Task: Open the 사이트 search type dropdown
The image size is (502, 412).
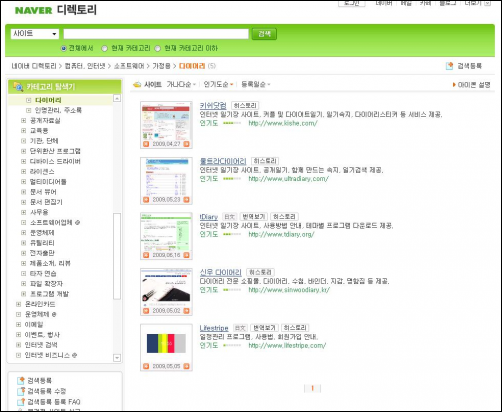Action: 35,34
